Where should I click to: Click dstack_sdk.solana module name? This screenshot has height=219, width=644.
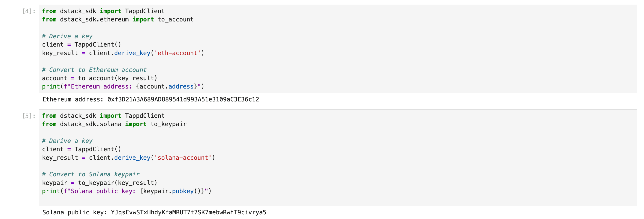(90, 124)
